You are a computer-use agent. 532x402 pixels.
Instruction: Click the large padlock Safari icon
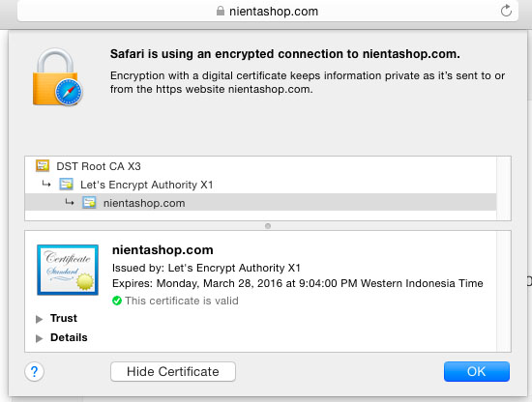(57, 77)
